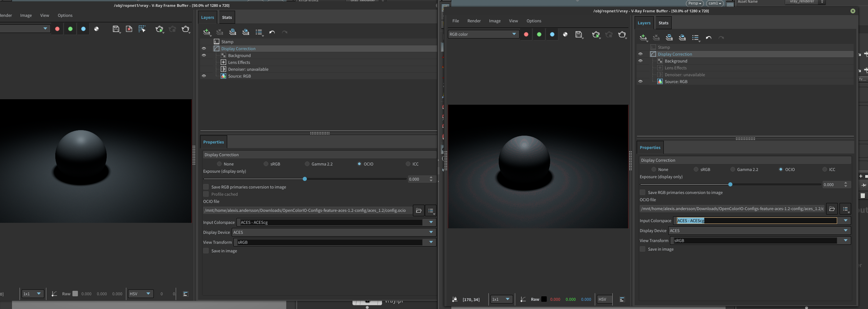Screen dimensions: 868x309
Task: Open HSV dropdown in left status bar
Action: point(141,294)
